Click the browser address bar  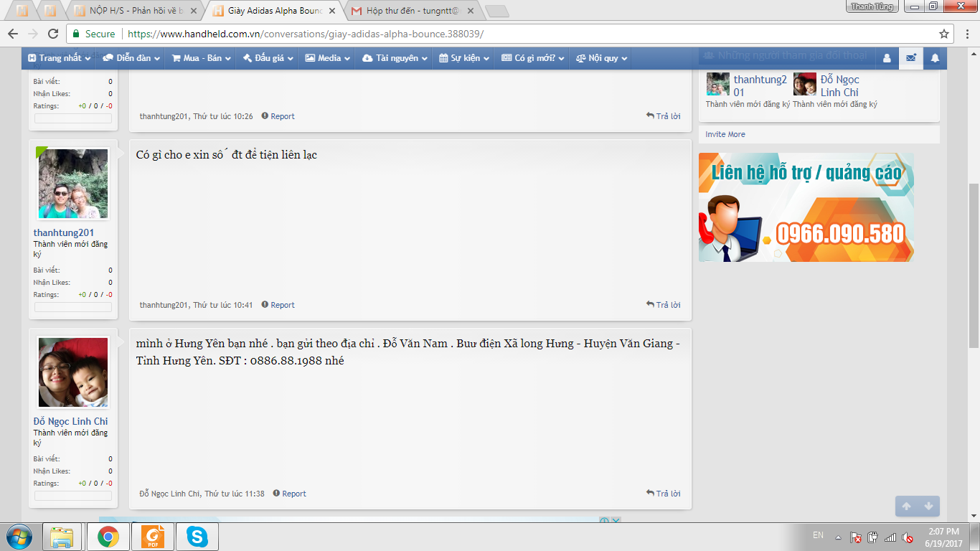pyautogui.click(x=502, y=34)
